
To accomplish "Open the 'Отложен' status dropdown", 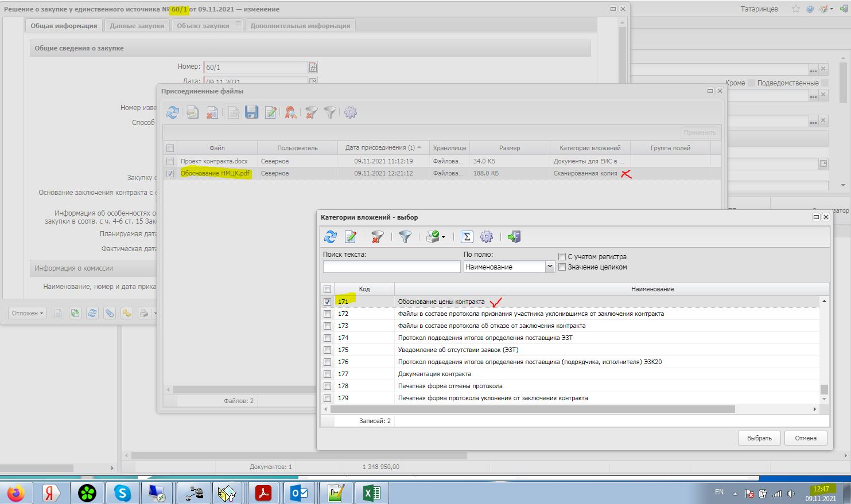I will point(27,313).
